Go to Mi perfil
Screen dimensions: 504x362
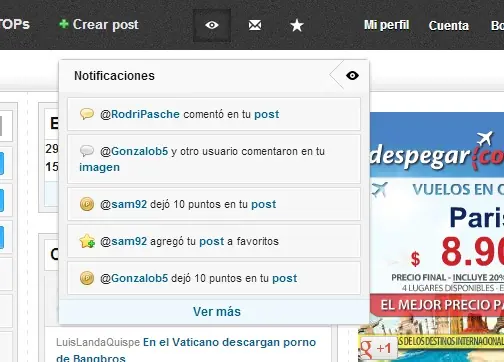tap(386, 25)
